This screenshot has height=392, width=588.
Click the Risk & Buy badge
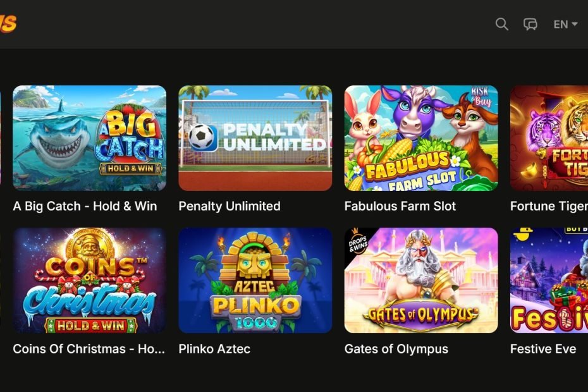coord(481,96)
